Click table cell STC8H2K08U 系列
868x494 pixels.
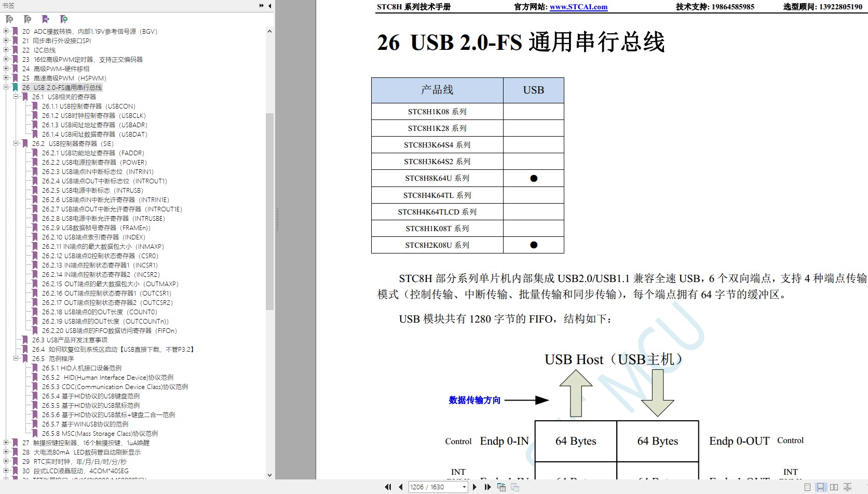[x=437, y=245]
